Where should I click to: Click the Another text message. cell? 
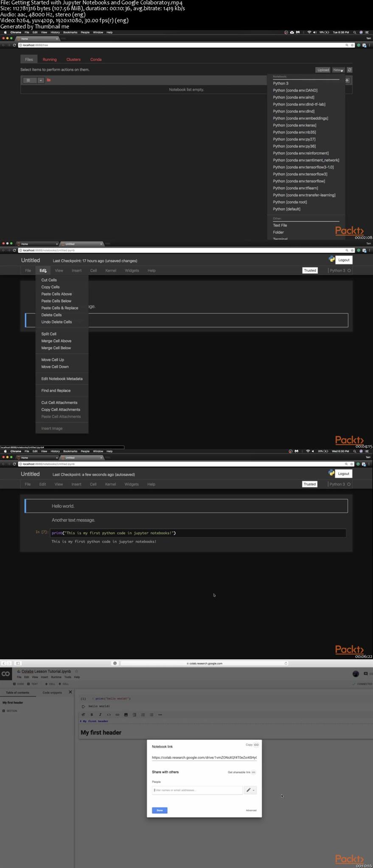click(x=73, y=520)
